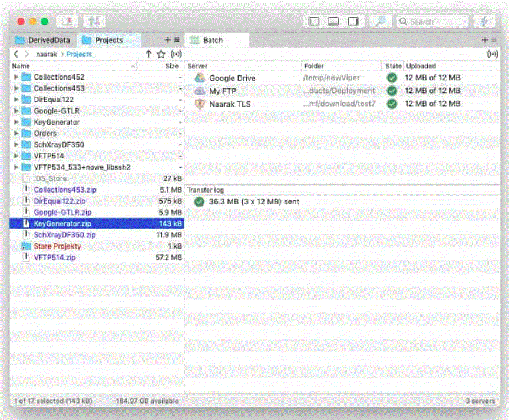The width and height of the screenshot is (509, 420).
Task: Open left pane tab list menu
Action: point(177,40)
